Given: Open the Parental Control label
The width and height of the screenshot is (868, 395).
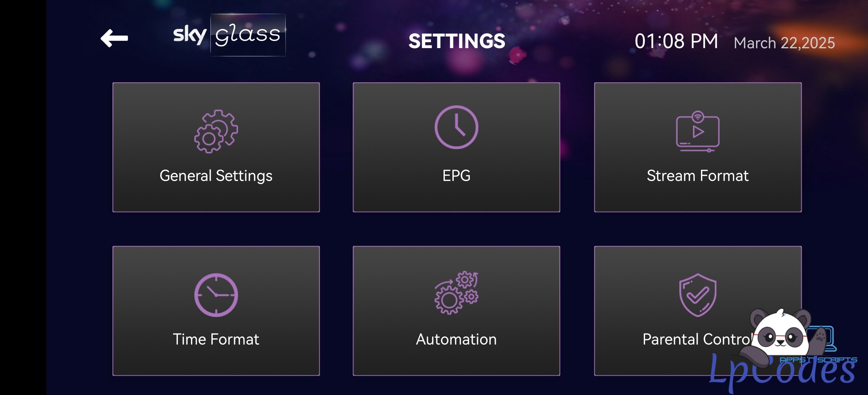Looking at the screenshot, I should coord(696,339).
